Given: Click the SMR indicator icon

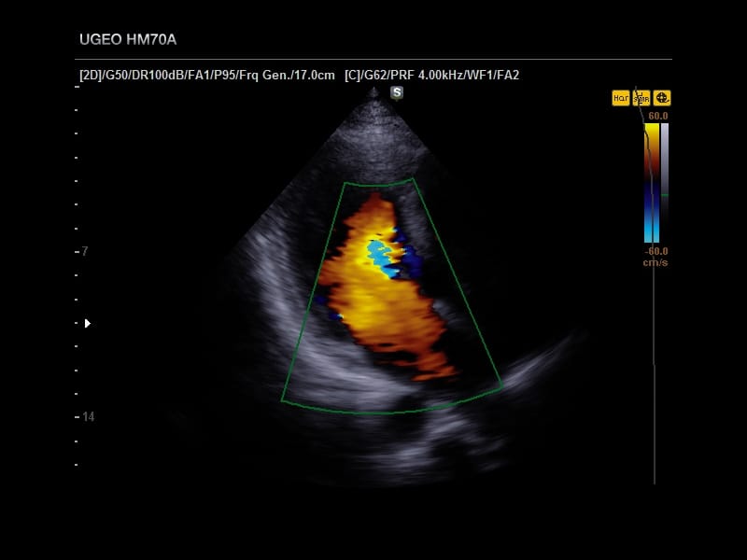Looking at the screenshot, I should [x=641, y=98].
